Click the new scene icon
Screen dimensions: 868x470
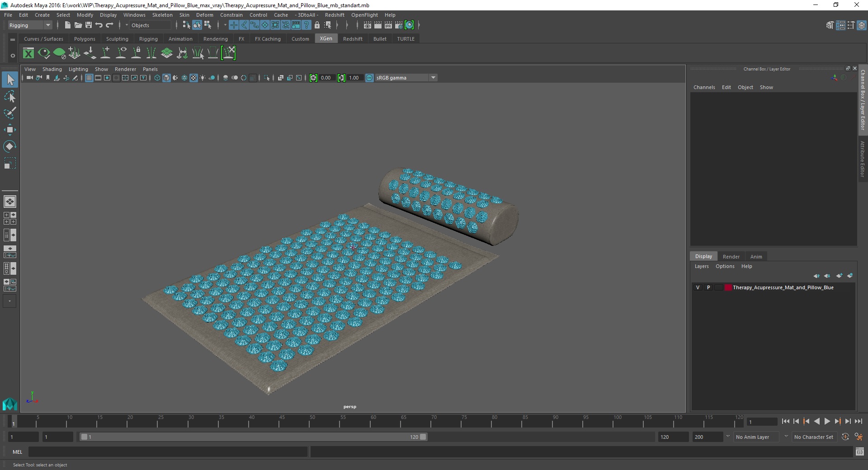point(67,25)
